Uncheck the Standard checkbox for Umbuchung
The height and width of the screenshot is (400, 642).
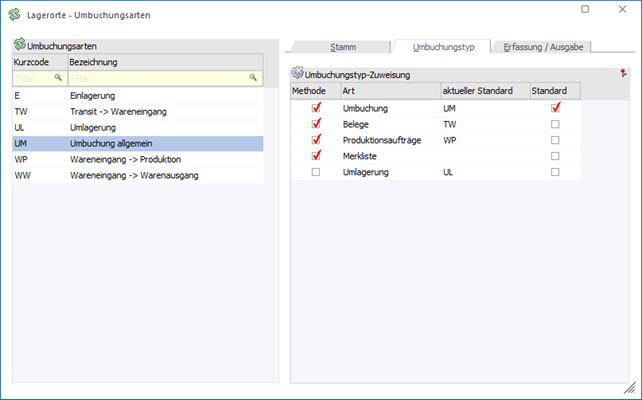click(x=555, y=108)
